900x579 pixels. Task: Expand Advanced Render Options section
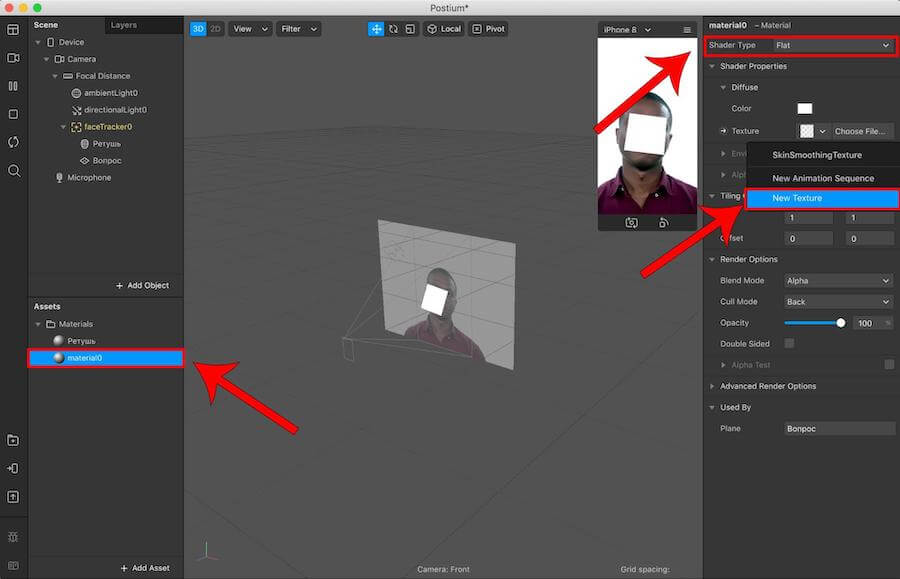tap(768, 386)
